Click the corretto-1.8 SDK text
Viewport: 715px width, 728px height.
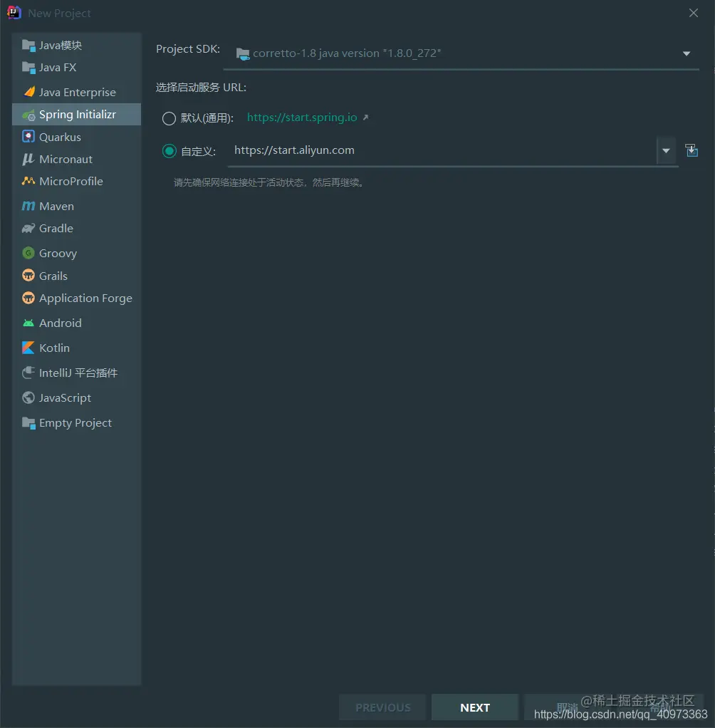click(x=347, y=53)
